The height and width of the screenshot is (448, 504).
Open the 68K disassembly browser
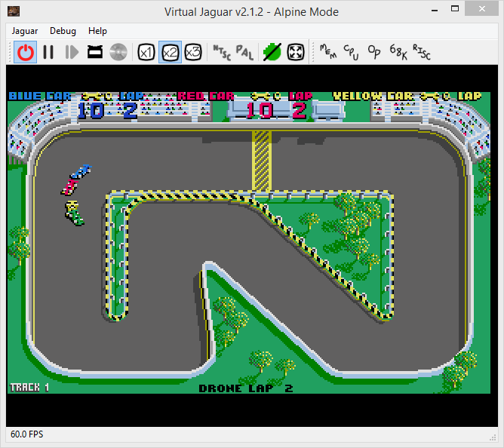(x=398, y=52)
